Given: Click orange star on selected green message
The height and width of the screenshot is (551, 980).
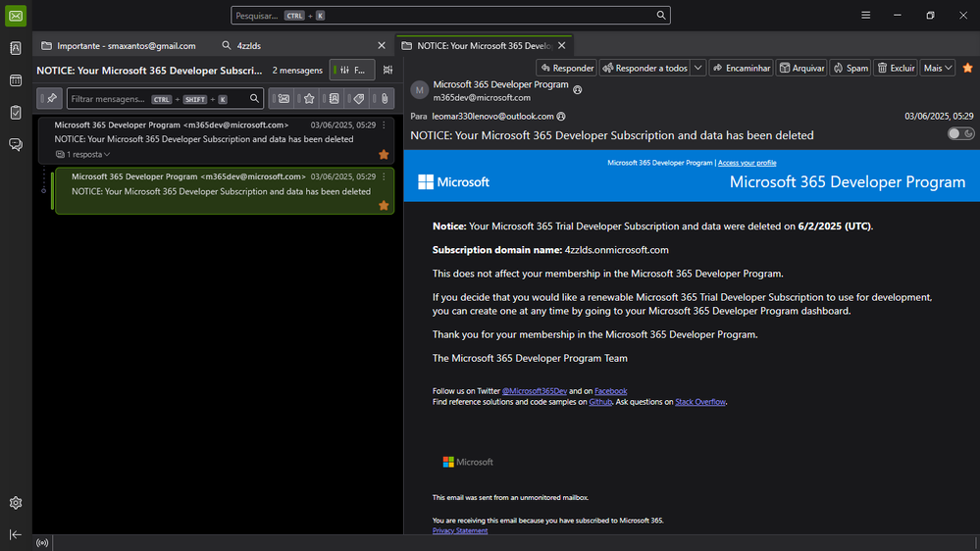Looking at the screenshot, I should click(384, 206).
